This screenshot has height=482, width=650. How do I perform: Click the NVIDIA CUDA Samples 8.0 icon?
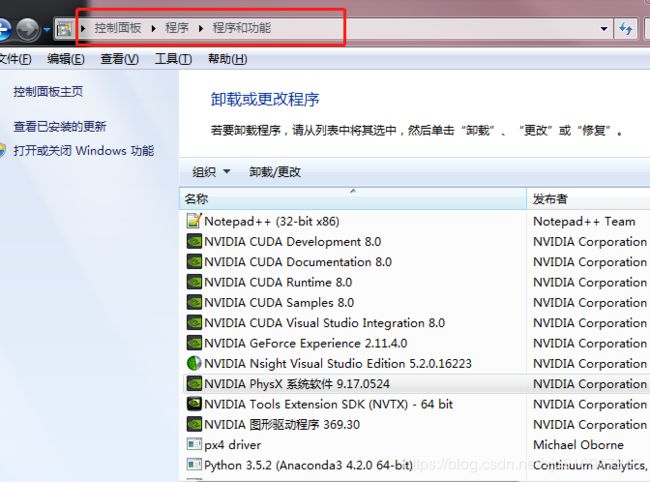pyautogui.click(x=194, y=302)
